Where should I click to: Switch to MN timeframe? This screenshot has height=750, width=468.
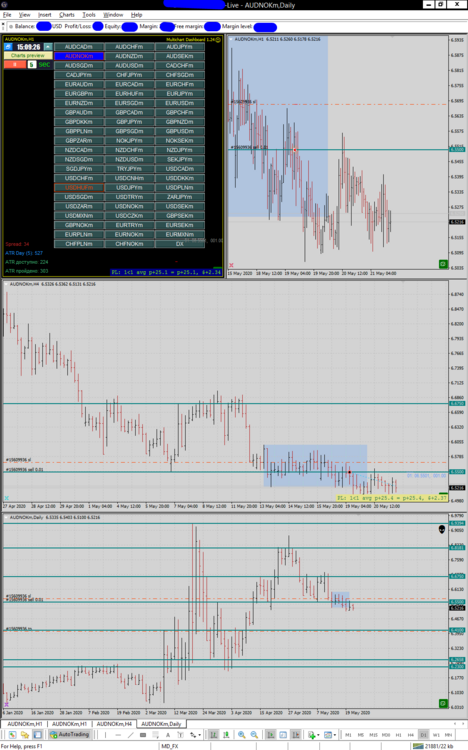click(448, 734)
